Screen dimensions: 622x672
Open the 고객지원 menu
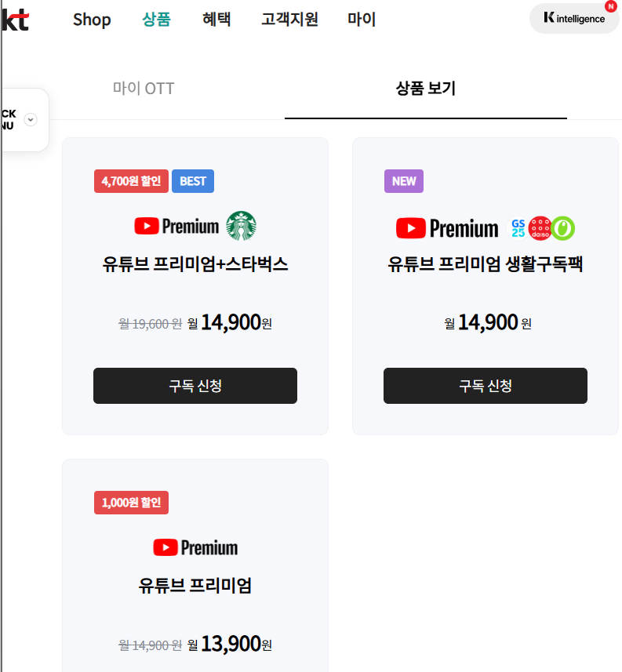289,20
